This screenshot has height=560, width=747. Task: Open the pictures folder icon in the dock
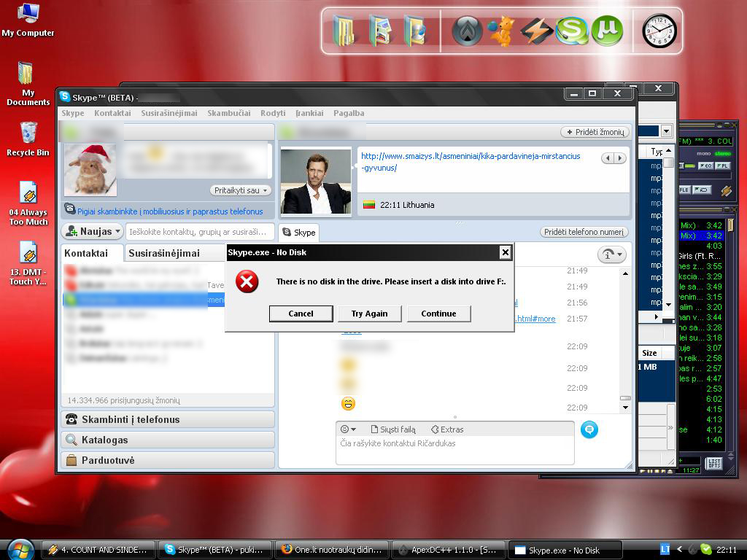click(x=379, y=31)
